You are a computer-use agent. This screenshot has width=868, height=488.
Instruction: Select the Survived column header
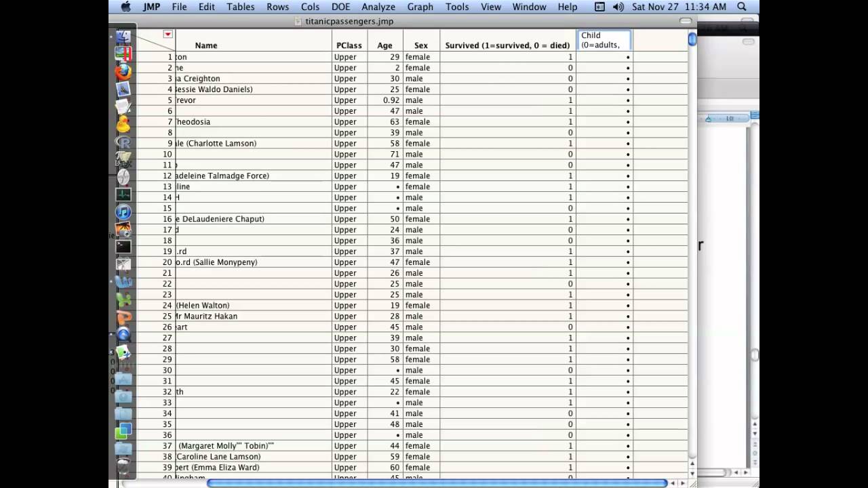click(x=507, y=45)
